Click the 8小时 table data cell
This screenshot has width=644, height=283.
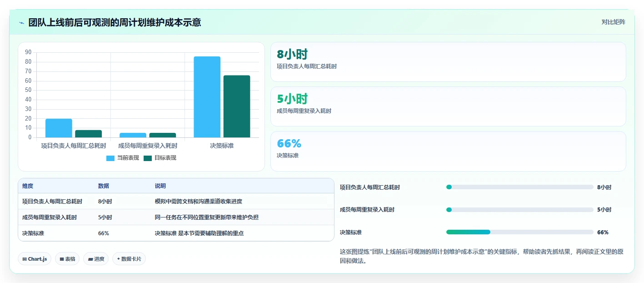(x=105, y=201)
